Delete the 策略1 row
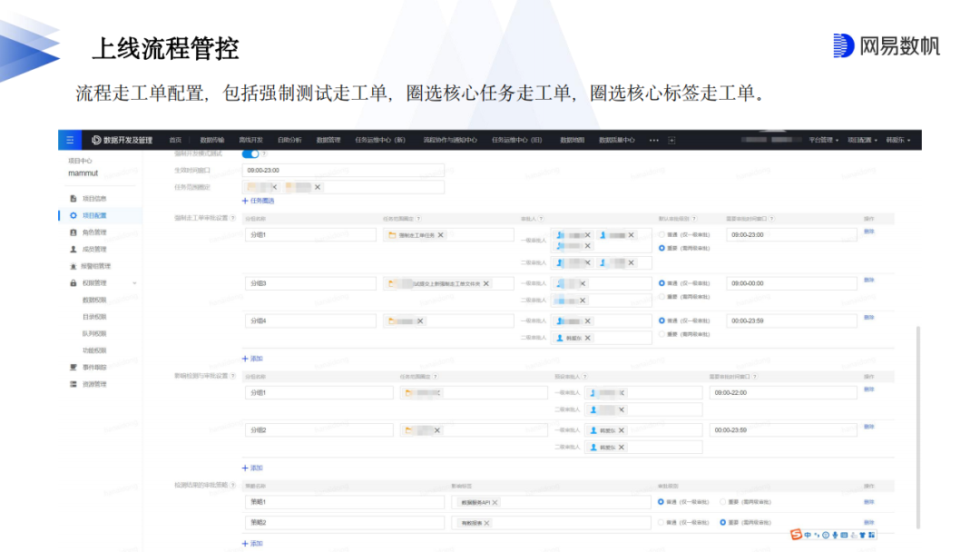Viewport: 980px width, 552px height. (868, 502)
